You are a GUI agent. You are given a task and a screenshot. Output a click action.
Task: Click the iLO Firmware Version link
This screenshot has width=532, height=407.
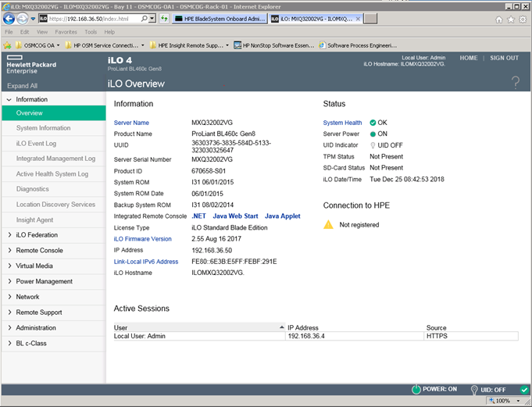click(142, 239)
